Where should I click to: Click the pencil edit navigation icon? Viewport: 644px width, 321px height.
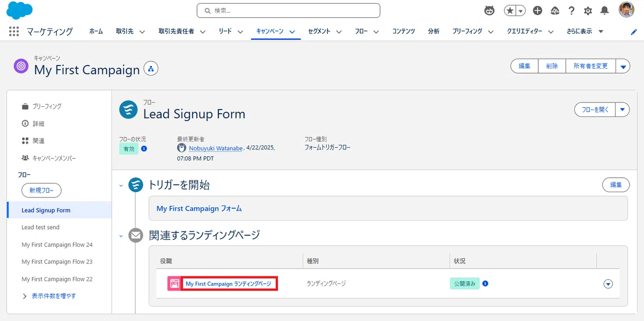click(x=634, y=32)
